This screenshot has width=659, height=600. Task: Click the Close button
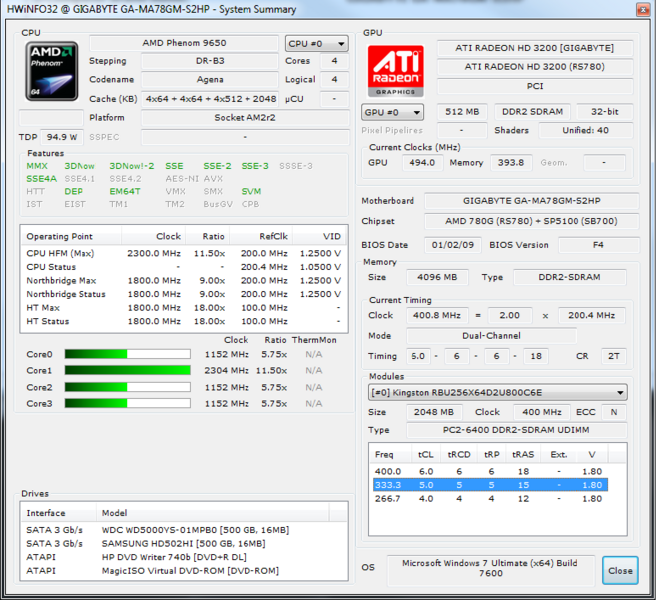tap(620, 570)
